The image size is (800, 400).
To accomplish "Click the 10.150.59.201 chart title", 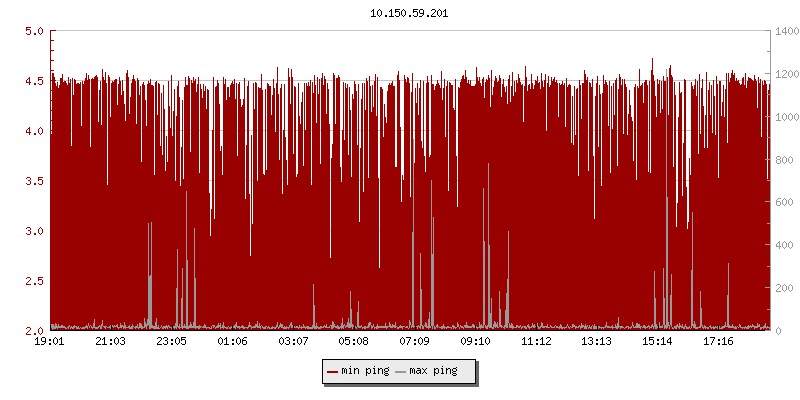I will tap(410, 12).
